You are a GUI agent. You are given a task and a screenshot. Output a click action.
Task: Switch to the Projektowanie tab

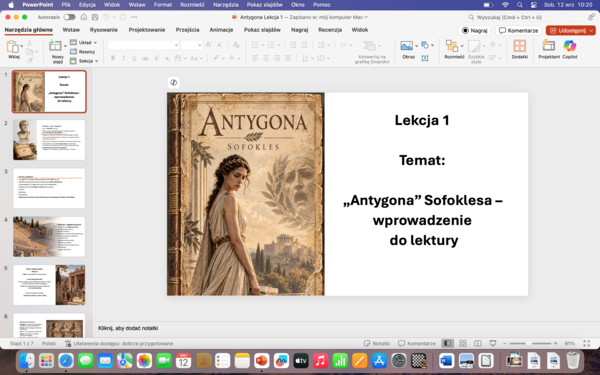pyautogui.click(x=147, y=30)
